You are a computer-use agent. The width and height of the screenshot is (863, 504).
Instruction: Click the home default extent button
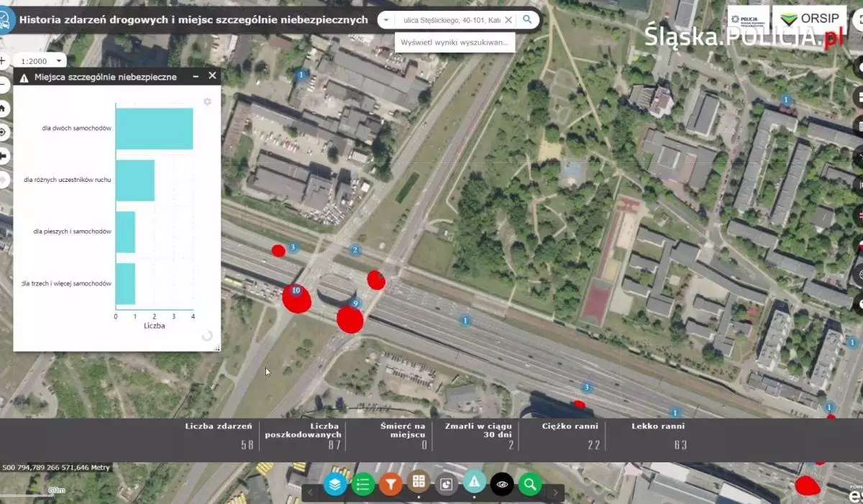pyautogui.click(x=3, y=109)
